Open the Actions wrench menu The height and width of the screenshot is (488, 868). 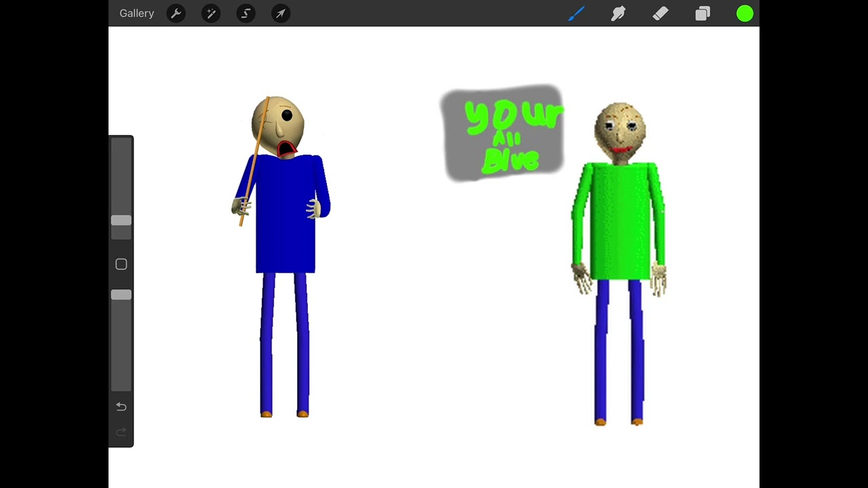point(176,14)
